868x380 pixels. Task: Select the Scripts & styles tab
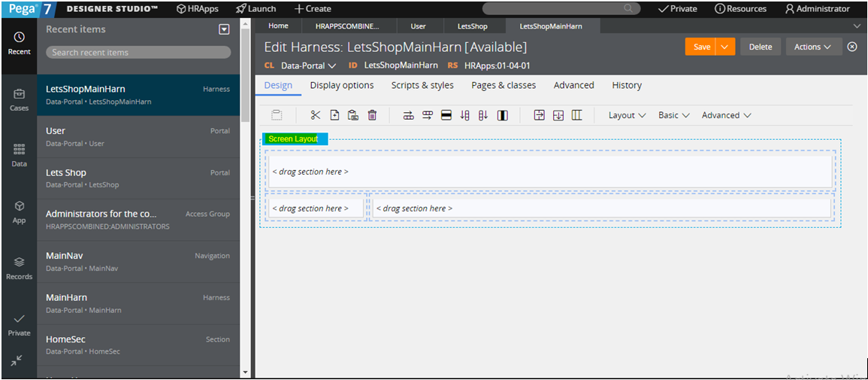[422, 85]
